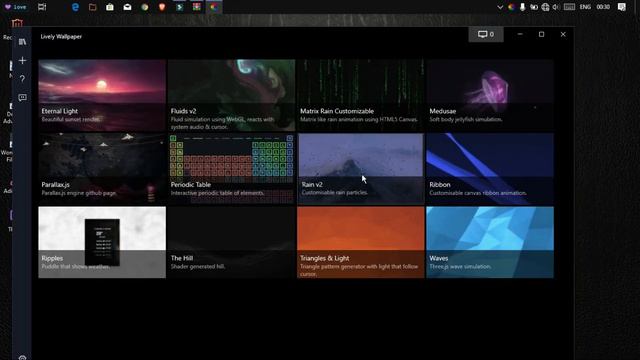This screenshot has height=360, width=640.
Task: Open the Mail app in taskbar
Action: (127, 7)
